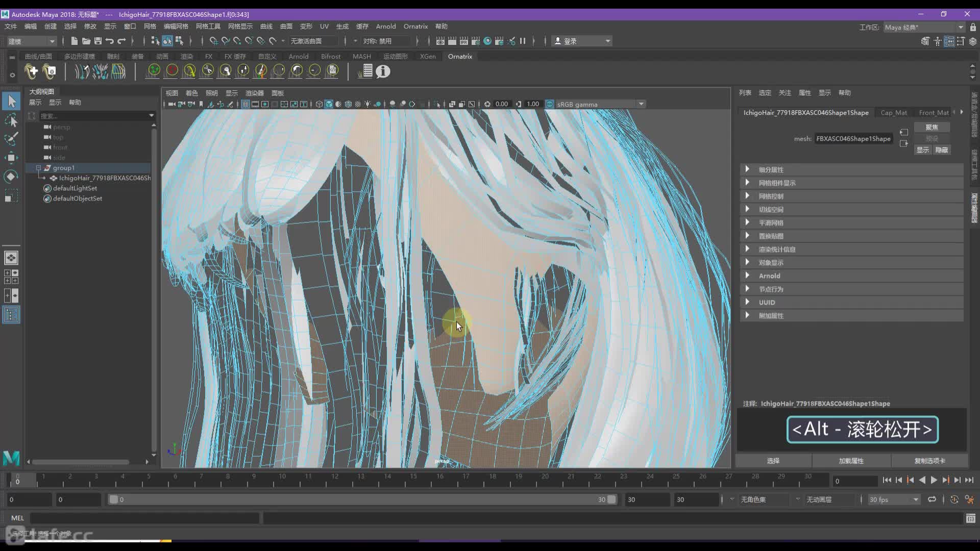
Task: Toggle use all lights viewport icon
Action: pos(367,104)
